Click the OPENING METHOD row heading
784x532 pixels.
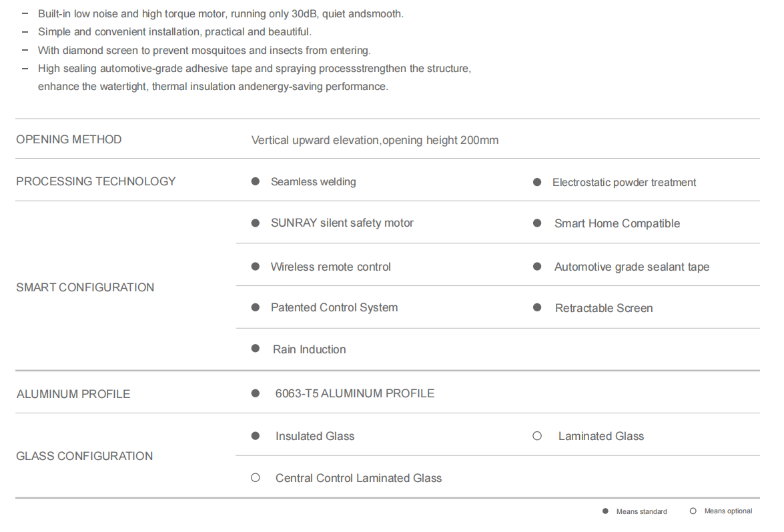click(69, 139)
